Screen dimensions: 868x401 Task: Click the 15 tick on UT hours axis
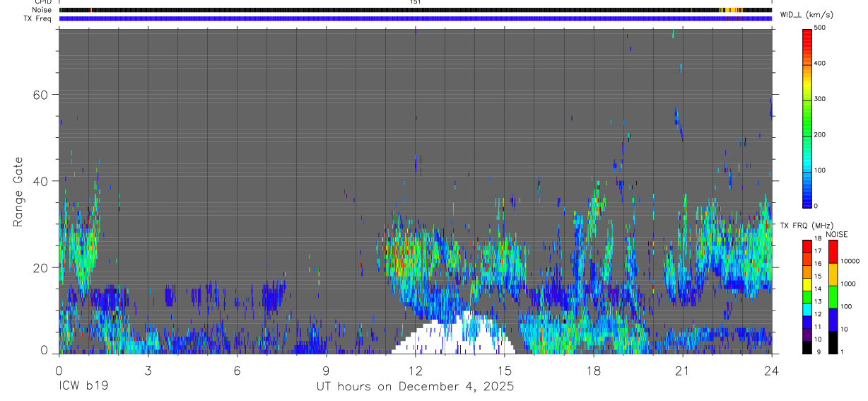tap(504, 370)
